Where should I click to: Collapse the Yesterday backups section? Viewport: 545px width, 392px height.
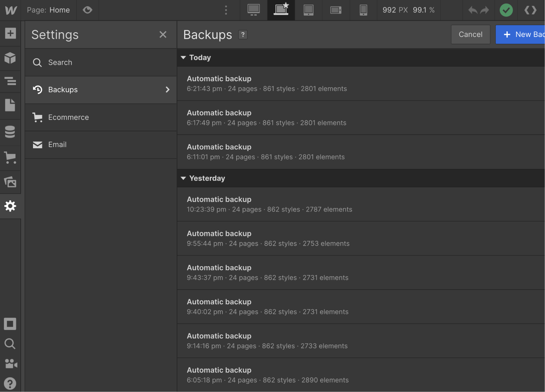click(183, 178)
